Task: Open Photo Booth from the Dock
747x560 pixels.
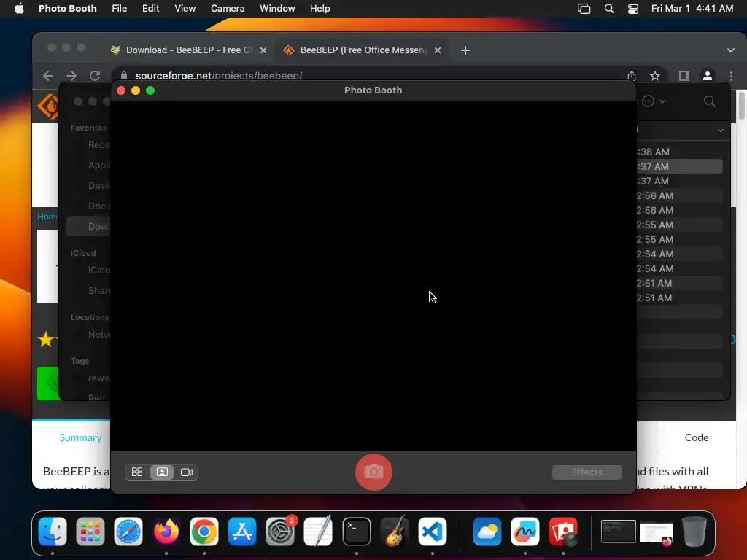Action: [563, 532]
